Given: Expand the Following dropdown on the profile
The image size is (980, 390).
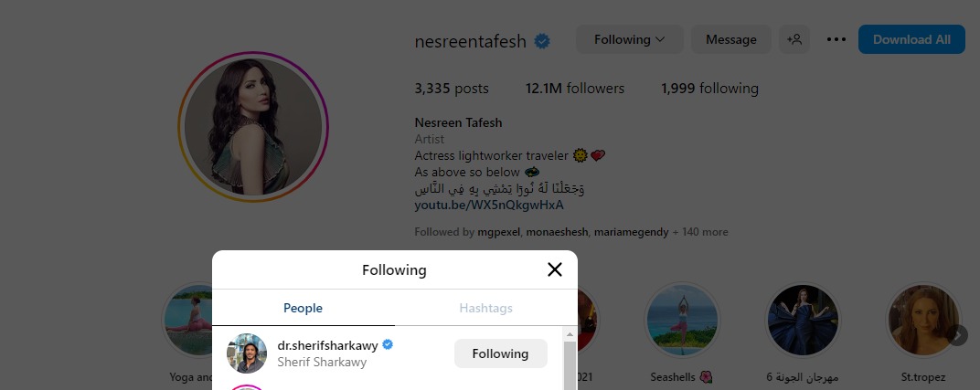Looking at the screenshot, I should point(629,39).
